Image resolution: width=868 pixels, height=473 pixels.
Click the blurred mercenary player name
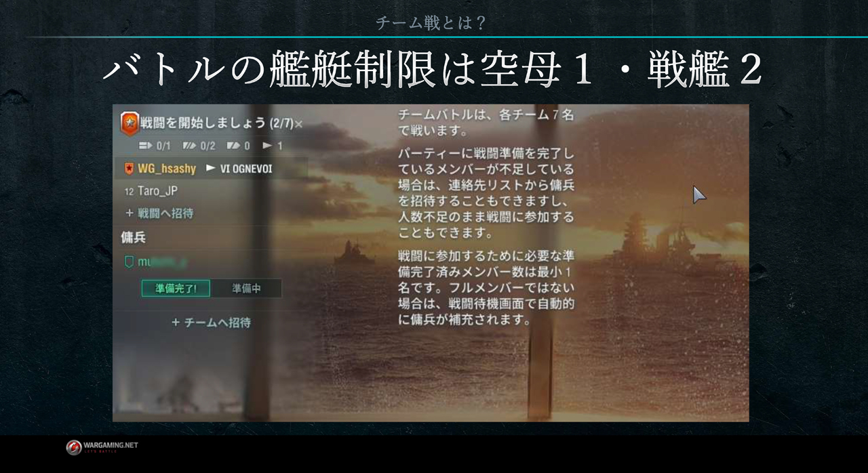(163, 262)
